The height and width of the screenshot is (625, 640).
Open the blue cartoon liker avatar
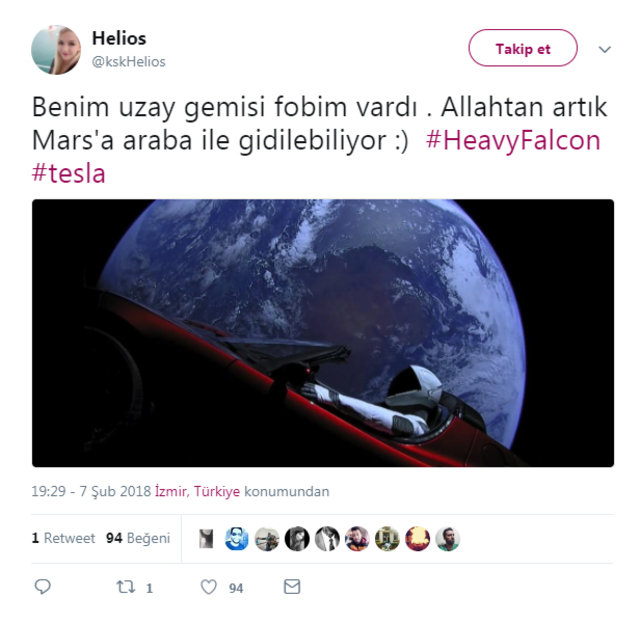click(x=237, y=538)
